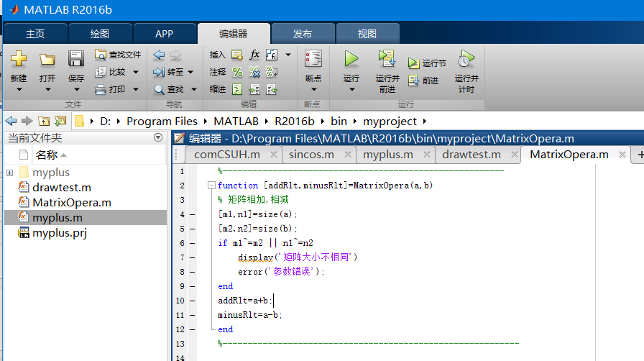
Task: Close the MatrixOpera.m editor tab
Action: pos(622,155)
